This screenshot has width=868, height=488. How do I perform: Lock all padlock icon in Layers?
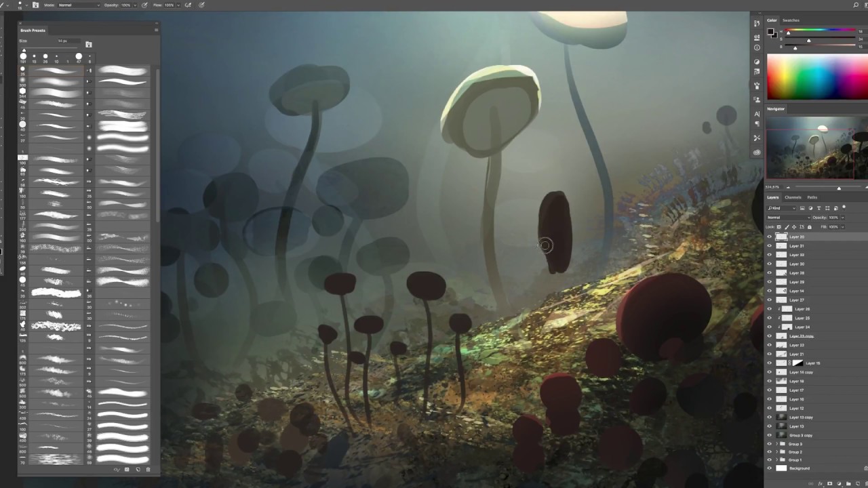pyautogui.click(x=810, y=227)
